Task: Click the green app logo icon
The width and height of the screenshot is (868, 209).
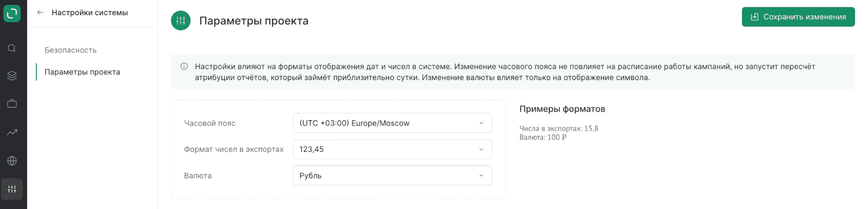Action: pos(12,13)
